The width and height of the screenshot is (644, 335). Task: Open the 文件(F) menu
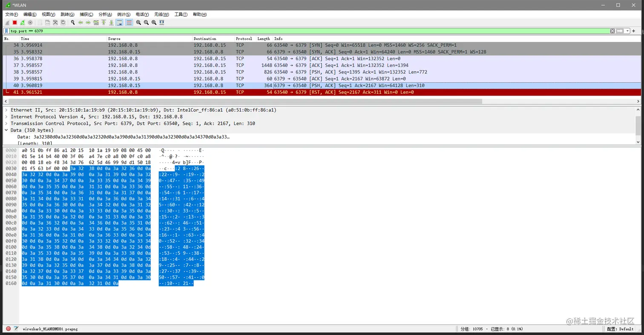pos(11,14)
